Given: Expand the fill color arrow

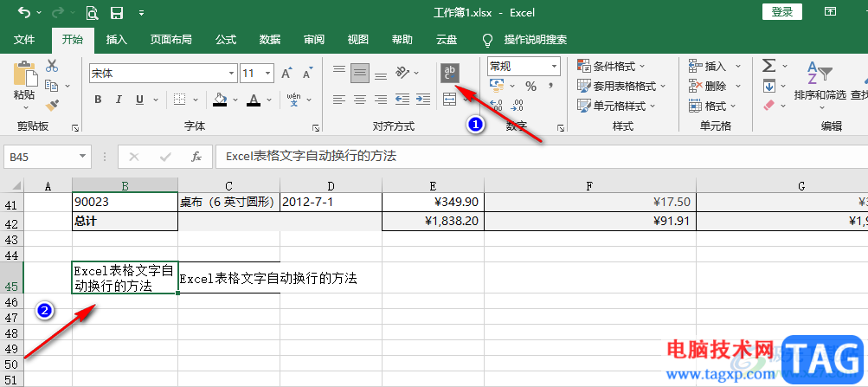Looking at the screenshot, I should point(235,100).
